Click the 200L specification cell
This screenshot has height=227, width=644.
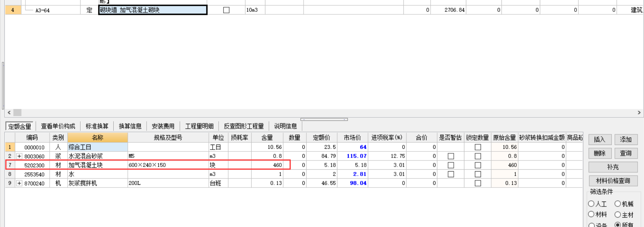tap(168, 183)
